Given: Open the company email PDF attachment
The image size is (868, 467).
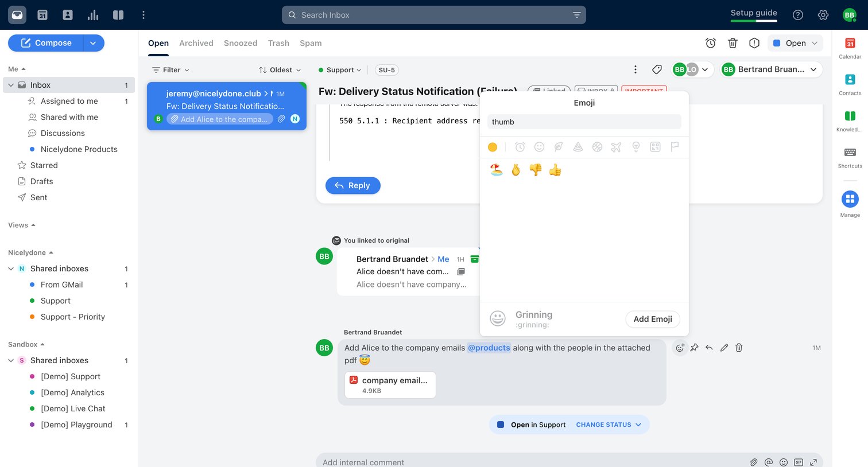Looking at the screenshot, I should coord(390,385).
